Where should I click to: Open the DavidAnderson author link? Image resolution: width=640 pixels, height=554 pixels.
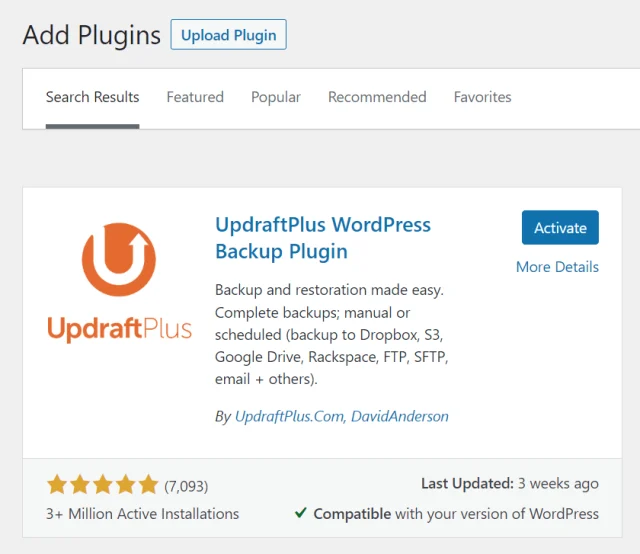click(400, 416)
